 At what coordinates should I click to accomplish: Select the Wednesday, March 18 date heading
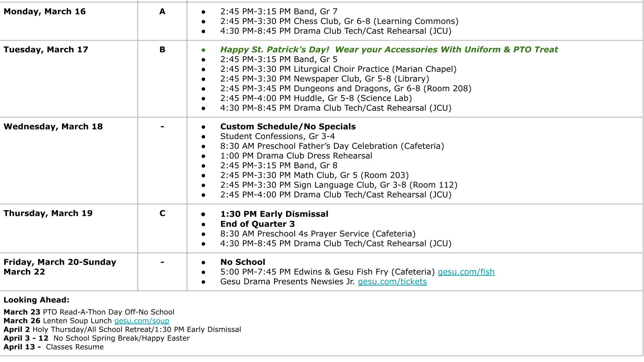[x=53, y=127]
